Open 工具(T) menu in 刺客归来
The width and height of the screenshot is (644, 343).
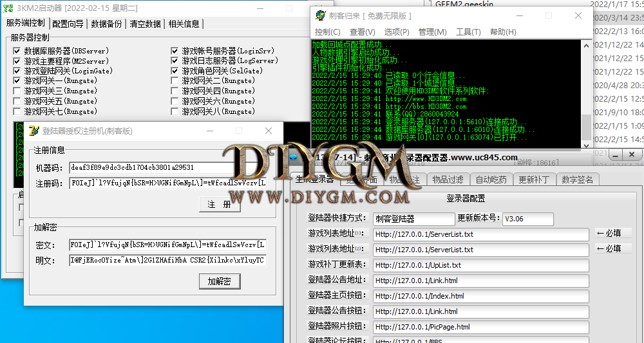468,32
